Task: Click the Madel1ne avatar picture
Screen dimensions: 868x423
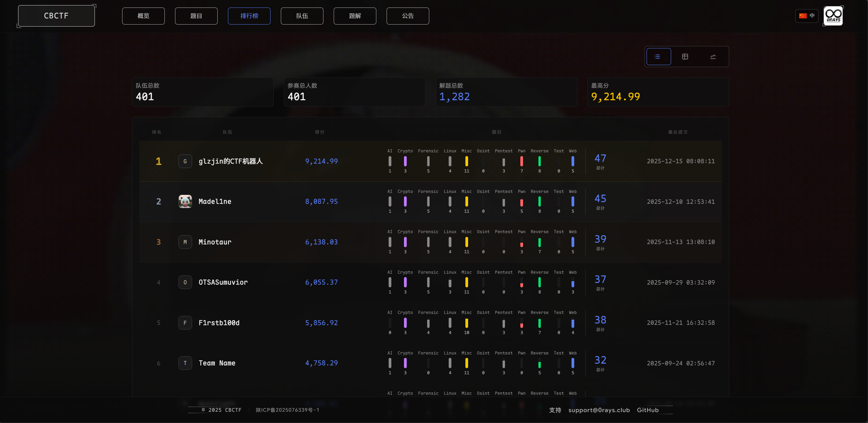Action: tap(185, 201)
